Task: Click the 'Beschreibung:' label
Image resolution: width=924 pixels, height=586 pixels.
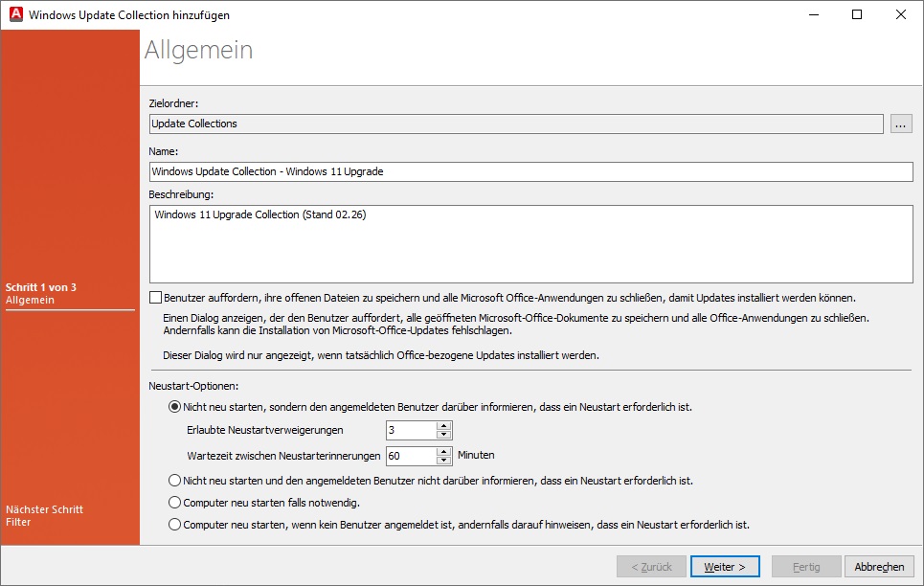Action: [x=181, y=194]
